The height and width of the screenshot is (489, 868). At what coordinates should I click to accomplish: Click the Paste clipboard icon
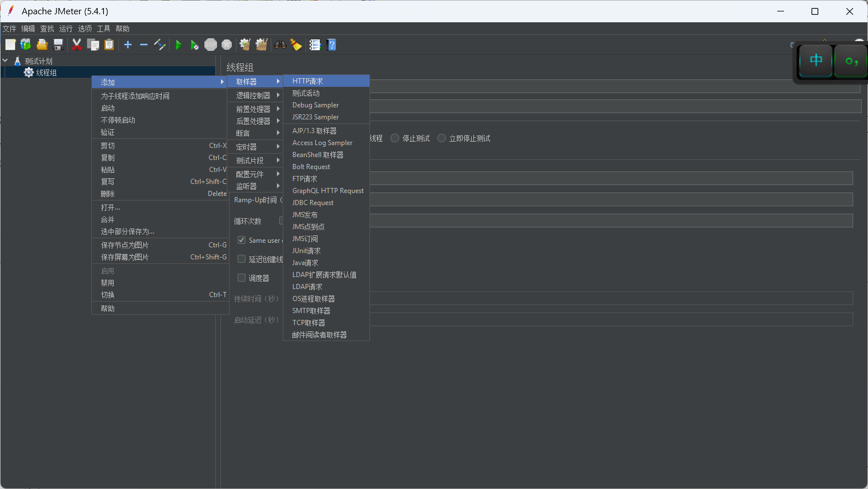click(x=109, y=45)
